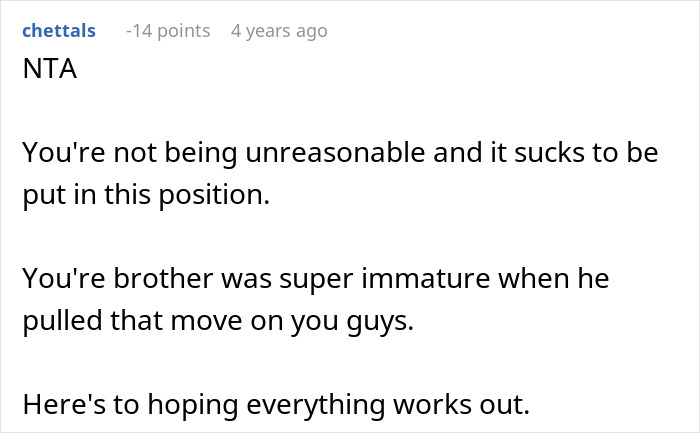Open the chettals user profile link
The height and width of the screenshot is (433, 700).
[58, 31]
